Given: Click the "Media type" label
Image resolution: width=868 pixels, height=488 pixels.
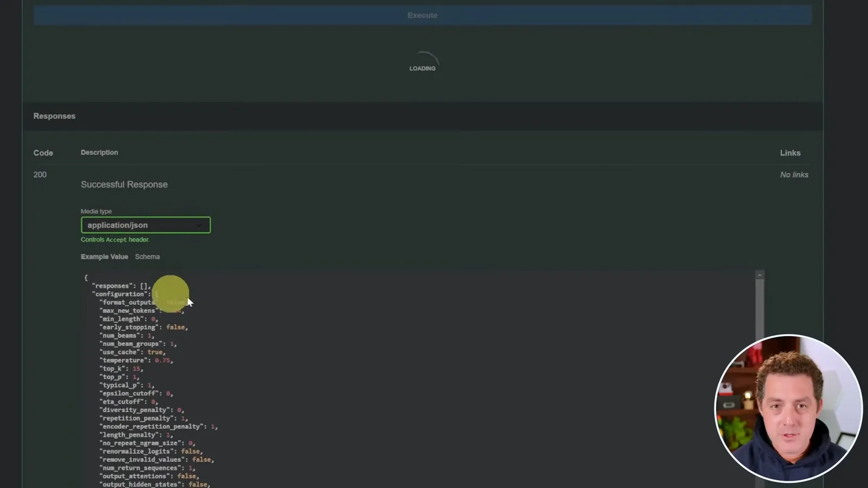Looking at the screenshot, I should point(96,211).
